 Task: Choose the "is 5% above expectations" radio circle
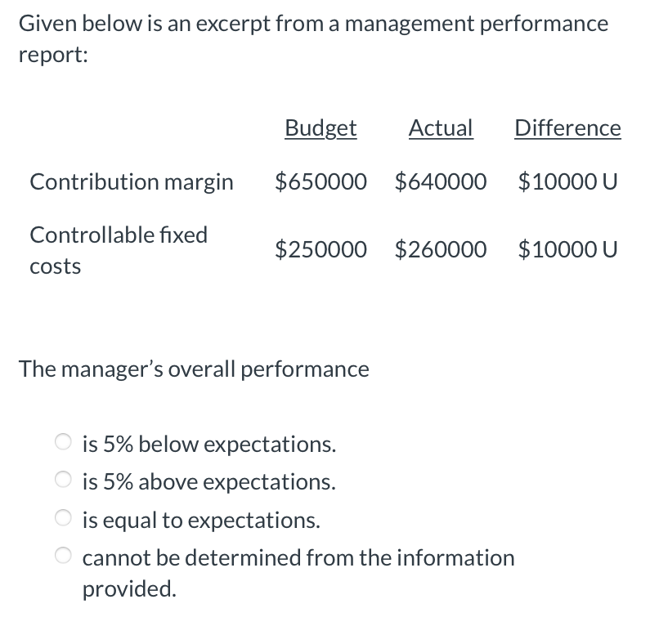pos(64,481)
